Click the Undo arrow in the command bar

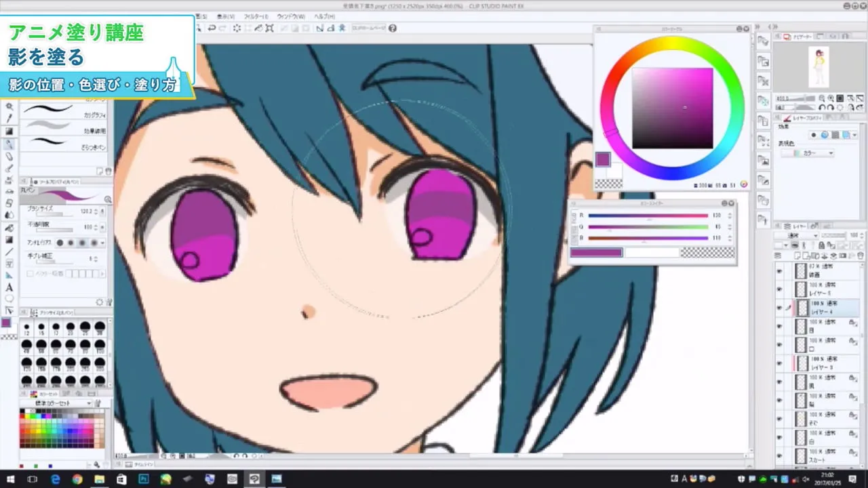click(x=212, y=28)
